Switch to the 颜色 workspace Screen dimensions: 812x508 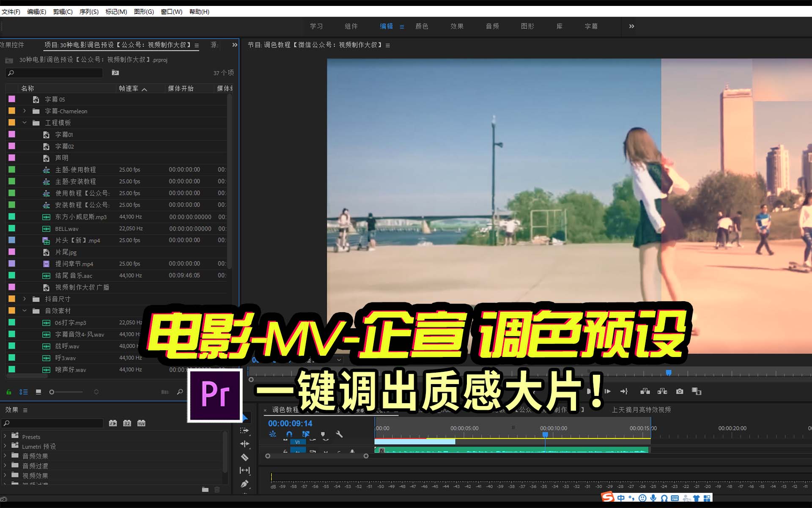coord(422,26)
